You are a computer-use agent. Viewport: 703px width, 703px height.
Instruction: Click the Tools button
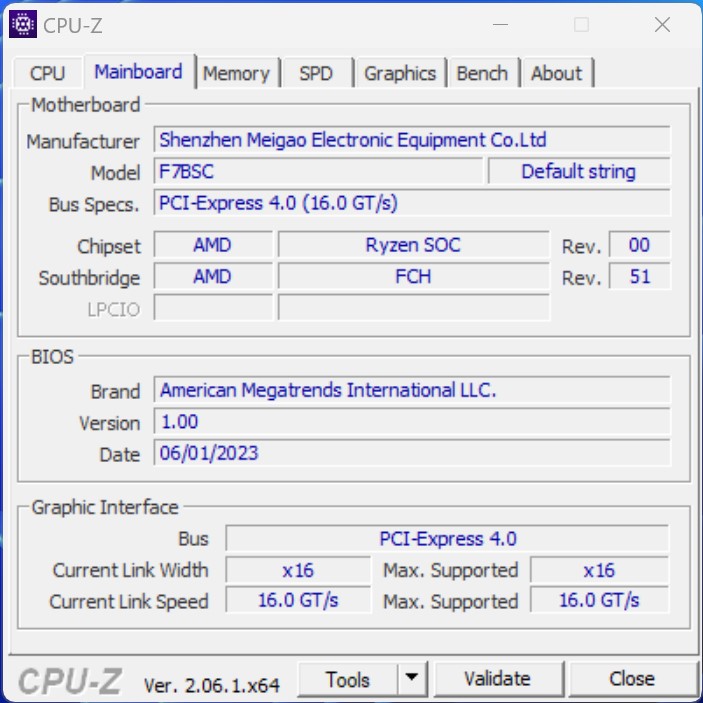[x=347, y=679]
